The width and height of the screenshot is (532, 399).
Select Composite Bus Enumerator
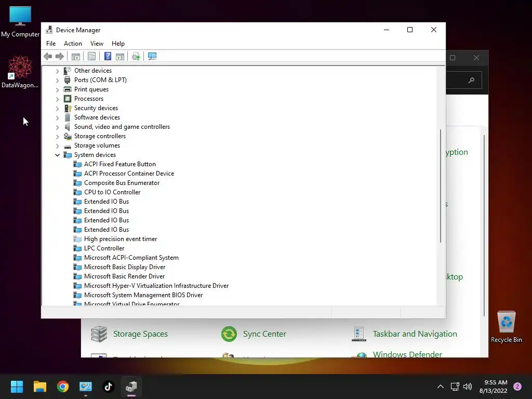pos(122,183)
